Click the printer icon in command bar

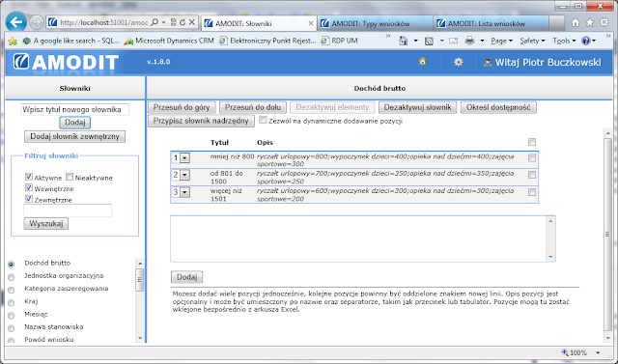pyautogui.click(x=469, y=41)
